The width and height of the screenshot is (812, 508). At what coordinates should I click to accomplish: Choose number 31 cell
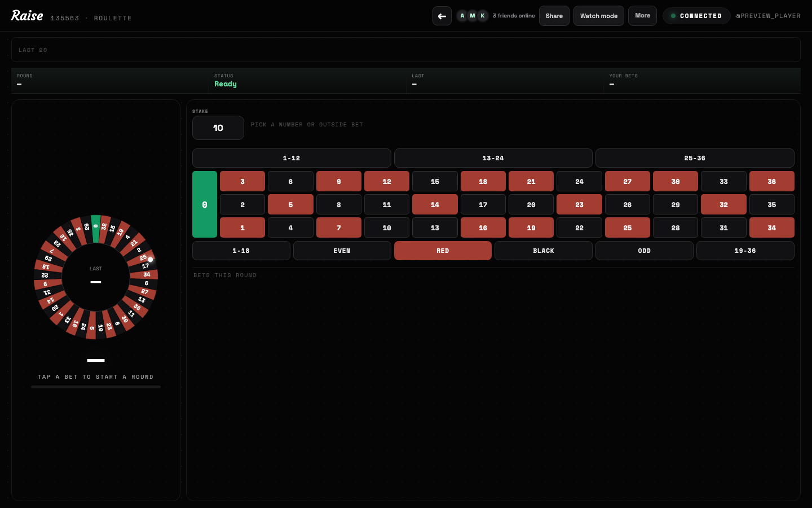coord(723,227)
